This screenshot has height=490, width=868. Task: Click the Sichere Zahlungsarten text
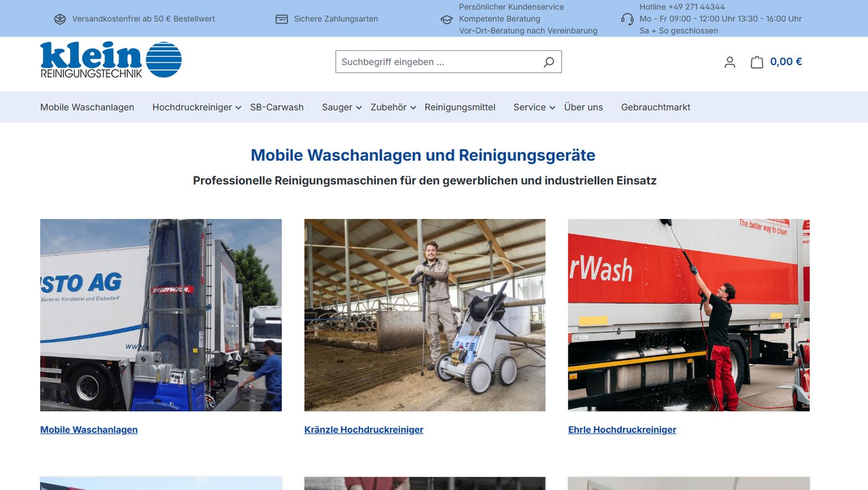pyautogui.click(x=336, y=19)
